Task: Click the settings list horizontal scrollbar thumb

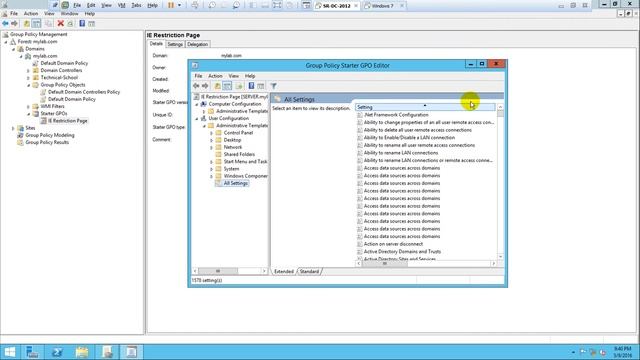Action: [384, 264]
